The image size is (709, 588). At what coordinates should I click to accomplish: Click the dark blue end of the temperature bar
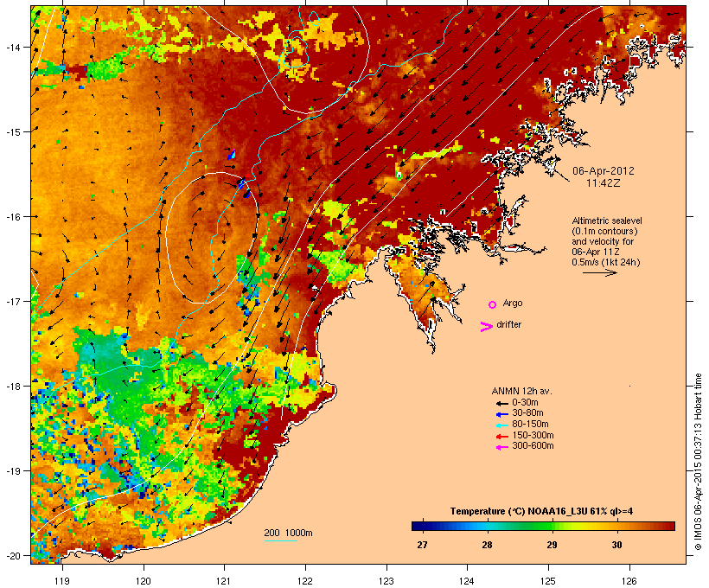(x=416, y=526)
